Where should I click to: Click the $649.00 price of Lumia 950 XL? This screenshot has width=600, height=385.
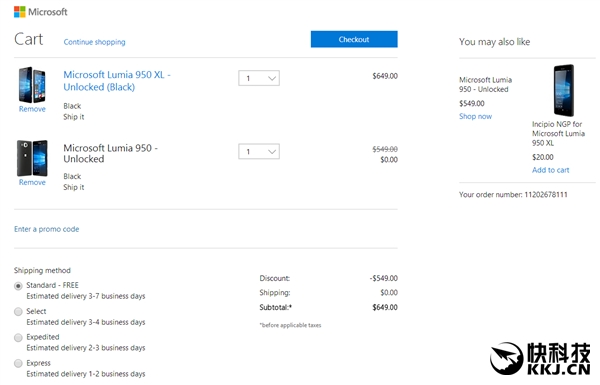(385, 76)
